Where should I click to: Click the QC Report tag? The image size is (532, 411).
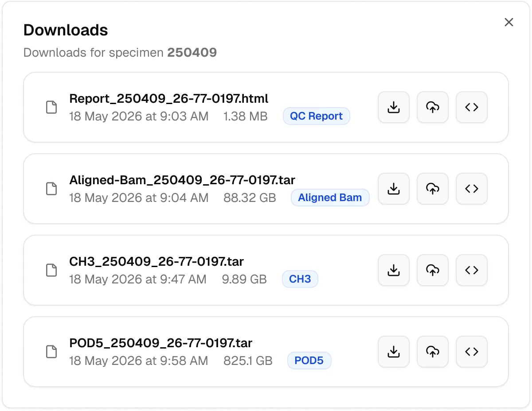tap(317, 116)
